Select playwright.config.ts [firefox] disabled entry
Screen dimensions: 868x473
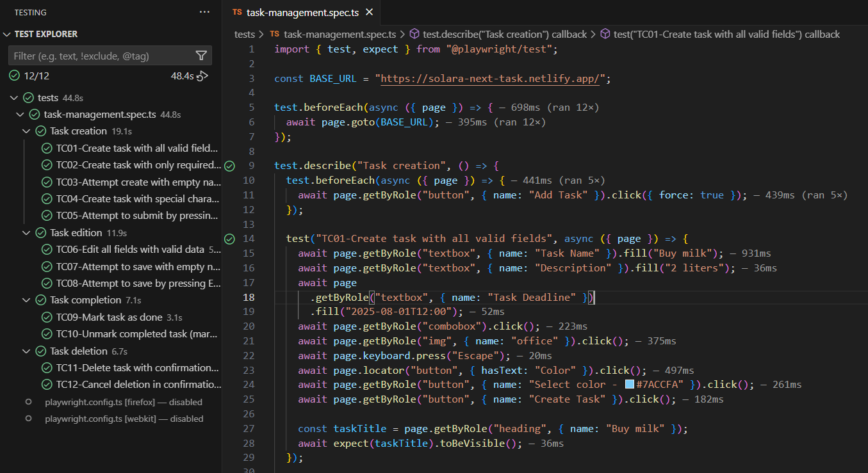click(124, 402)
